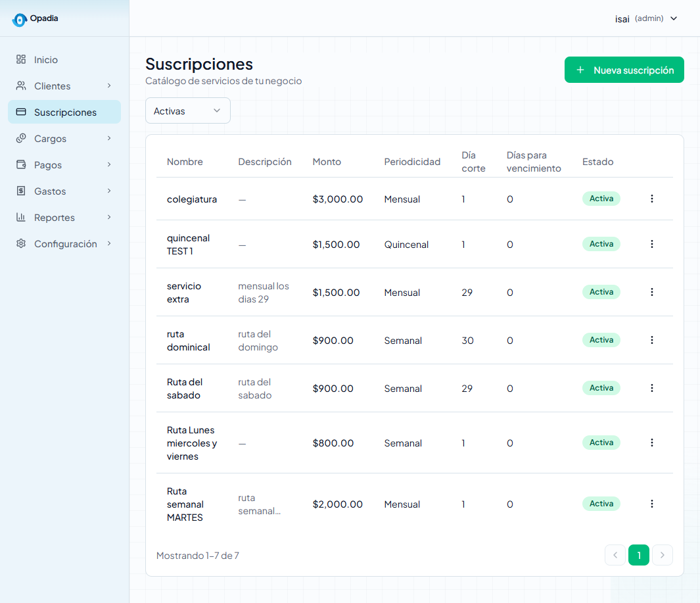Click the Opadia logo icon
Image resolution: width=700 pixels, height=603 pixels.
(19, 20)
